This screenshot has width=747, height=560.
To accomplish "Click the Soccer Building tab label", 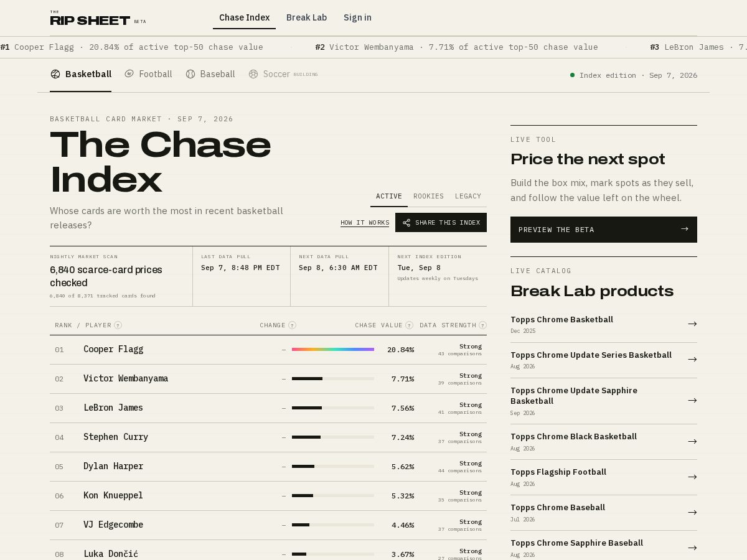I will (x=283, y=74).
